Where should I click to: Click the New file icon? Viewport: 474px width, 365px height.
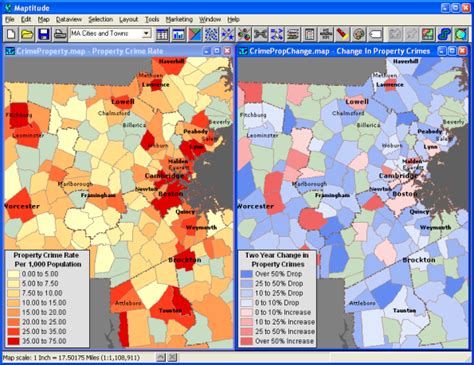pyautogui.click(x=11, y=34)
